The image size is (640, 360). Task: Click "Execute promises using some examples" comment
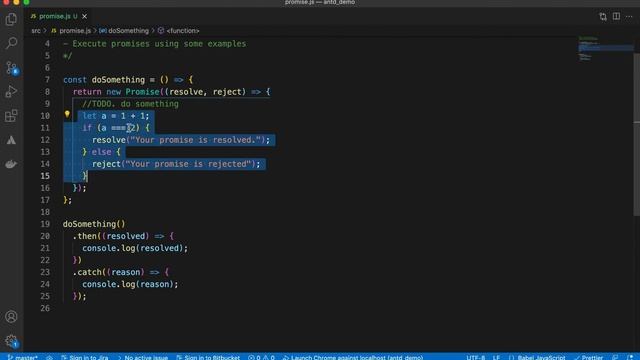(x=159, y=44)
